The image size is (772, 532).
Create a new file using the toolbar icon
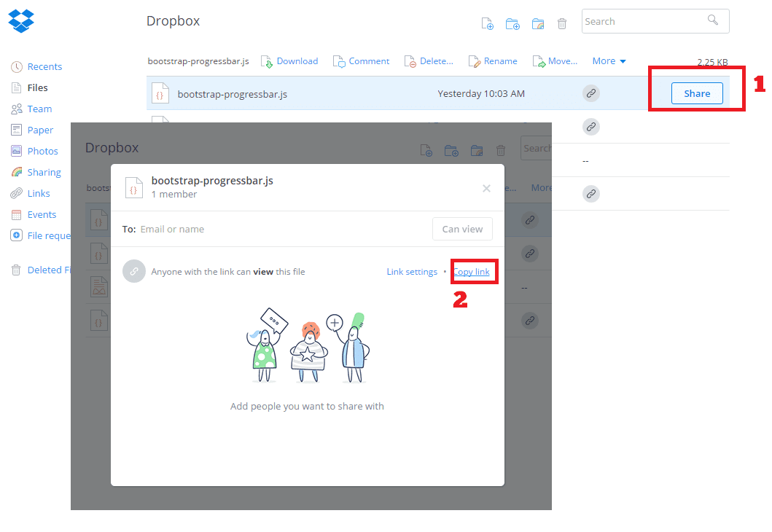[487, 23]
